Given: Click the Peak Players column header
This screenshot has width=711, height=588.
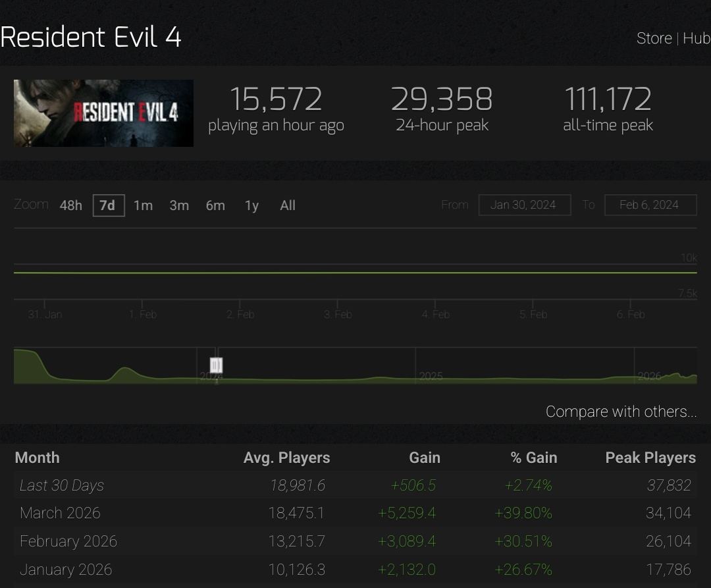Looking at the screenshot, I should click(x=650, y=458).
